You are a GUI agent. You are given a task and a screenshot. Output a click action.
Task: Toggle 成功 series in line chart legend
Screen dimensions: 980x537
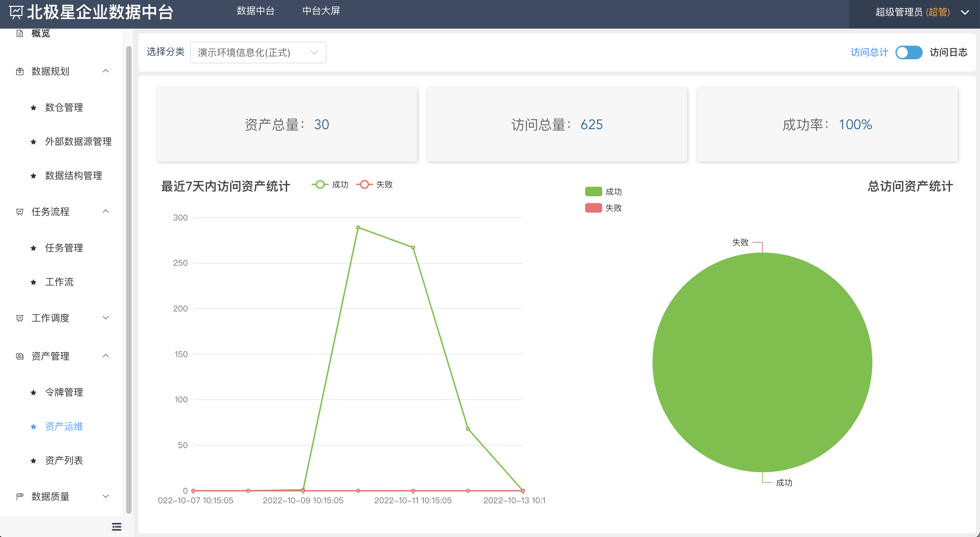(330, 184)
